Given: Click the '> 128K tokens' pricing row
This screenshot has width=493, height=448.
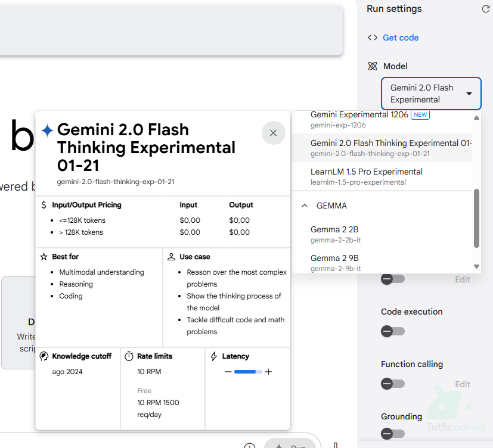Looking at the screenshot, I should [81, 232].
